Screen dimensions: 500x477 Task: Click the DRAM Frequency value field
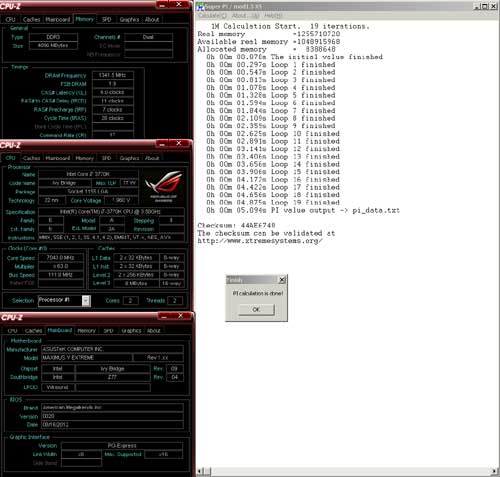[x=113, y=75]
